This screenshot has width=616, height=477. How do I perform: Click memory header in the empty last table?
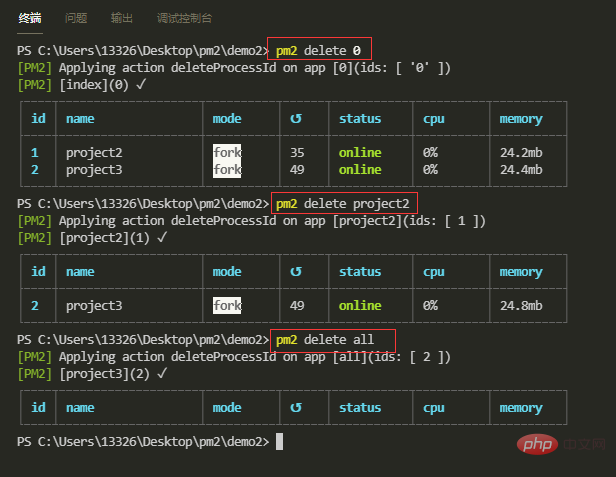(521, 408)
